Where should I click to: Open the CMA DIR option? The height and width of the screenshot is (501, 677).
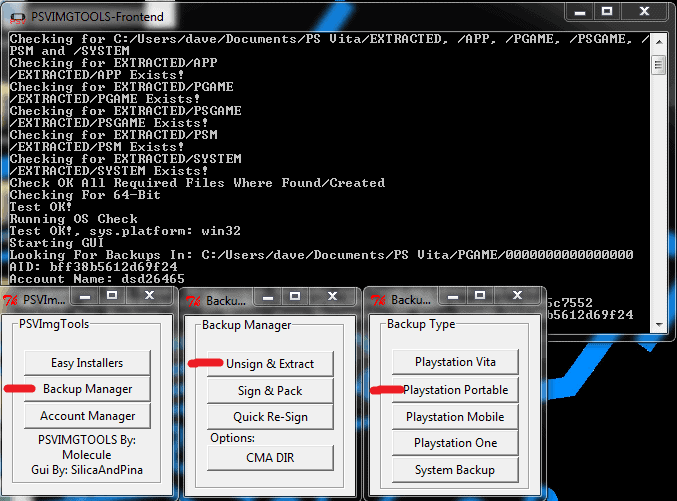coord(270,458)
